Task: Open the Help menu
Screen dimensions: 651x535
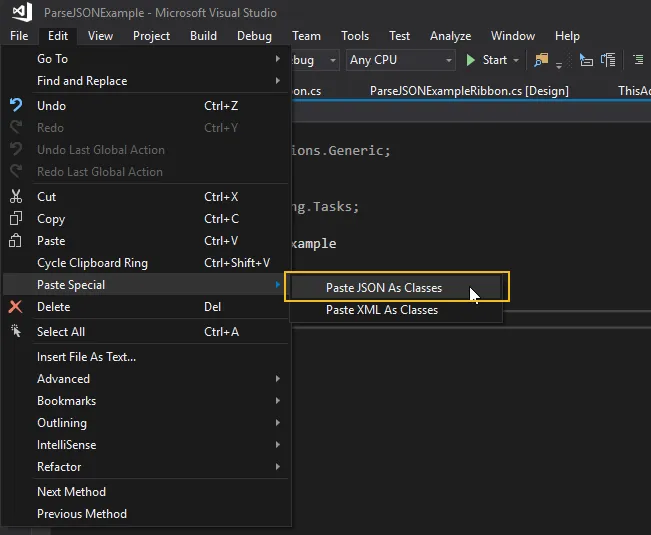Action: (x=567, y=36)
